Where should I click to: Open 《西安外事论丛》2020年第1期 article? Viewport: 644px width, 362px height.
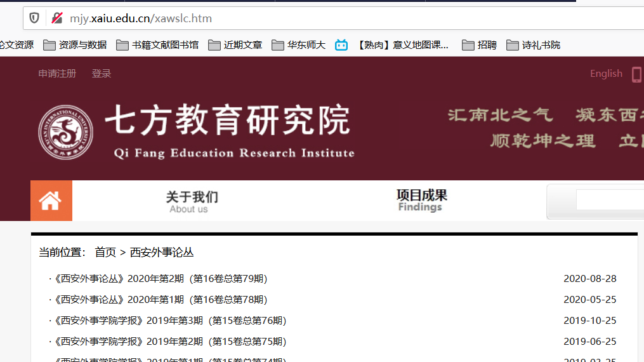coord(160,300)
